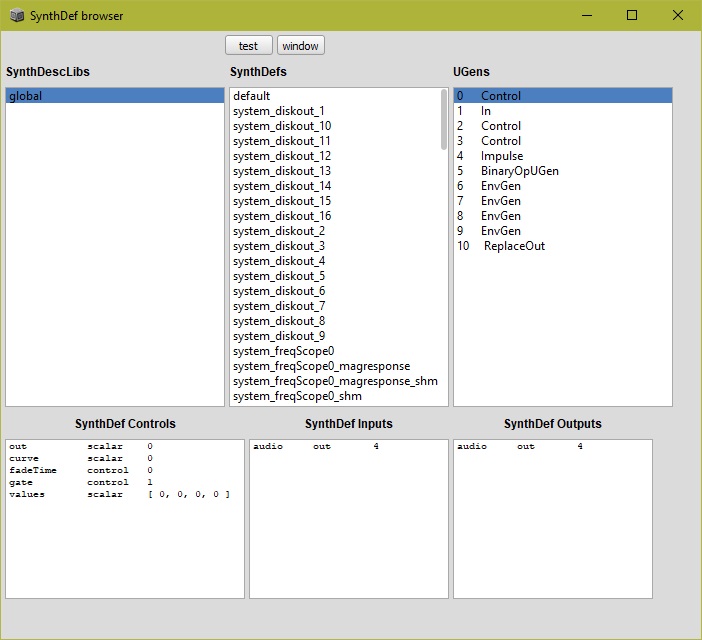Select system_diskout_8 in SynthDefs list
Image resolution: width=702 pixels, height=640 pixels.
coord(335,321)
